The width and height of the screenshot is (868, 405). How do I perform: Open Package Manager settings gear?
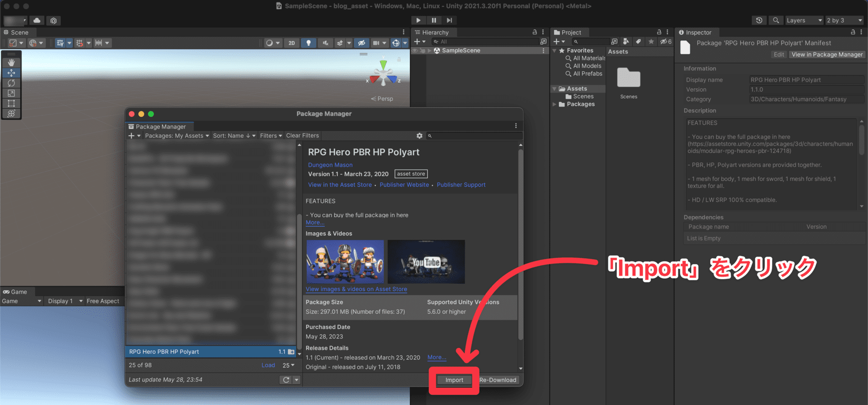tap(420, 136)
